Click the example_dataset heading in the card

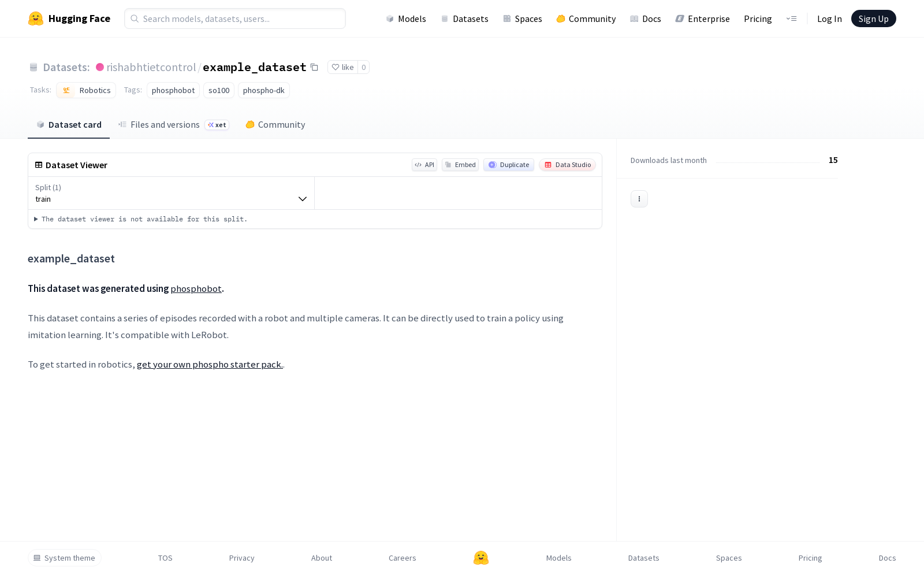coord(72,258)
